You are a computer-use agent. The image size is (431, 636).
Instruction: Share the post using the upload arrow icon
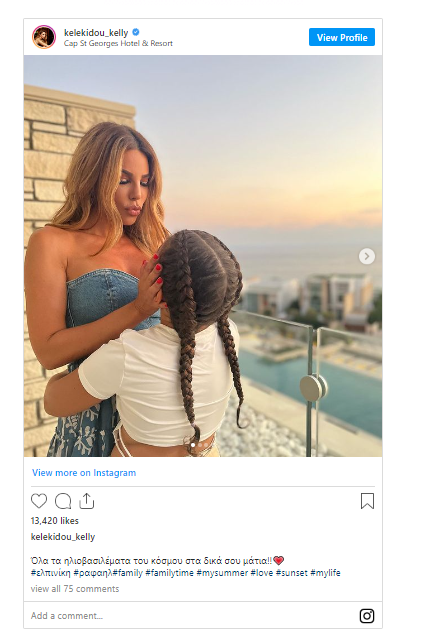pyautogui.click(x=87, y=501)
